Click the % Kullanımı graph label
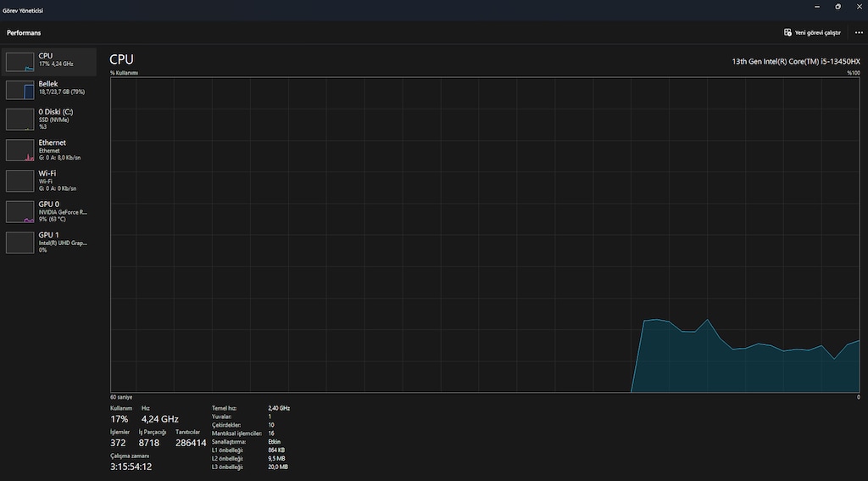Viewport: 868px width, 481px height. click(124, 73)
